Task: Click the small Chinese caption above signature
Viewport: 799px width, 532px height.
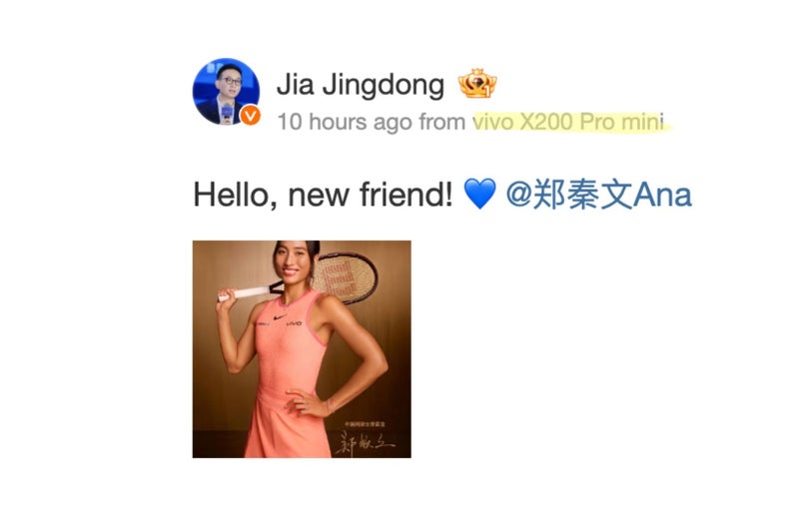Action: pos(365,423)
